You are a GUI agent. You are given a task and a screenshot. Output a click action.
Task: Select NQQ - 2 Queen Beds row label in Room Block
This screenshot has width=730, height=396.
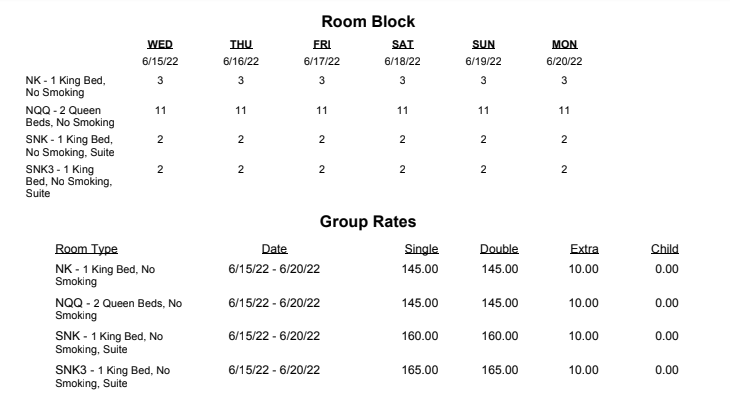point(70,116)
